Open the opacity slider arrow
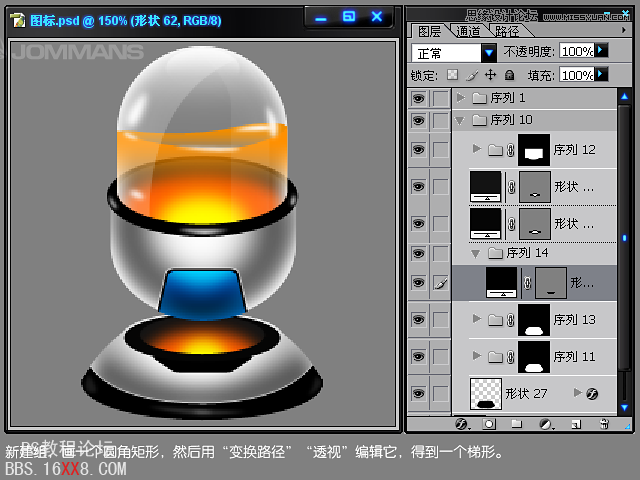Viewport: 640px width, 480px height. [x=601, y=50]
